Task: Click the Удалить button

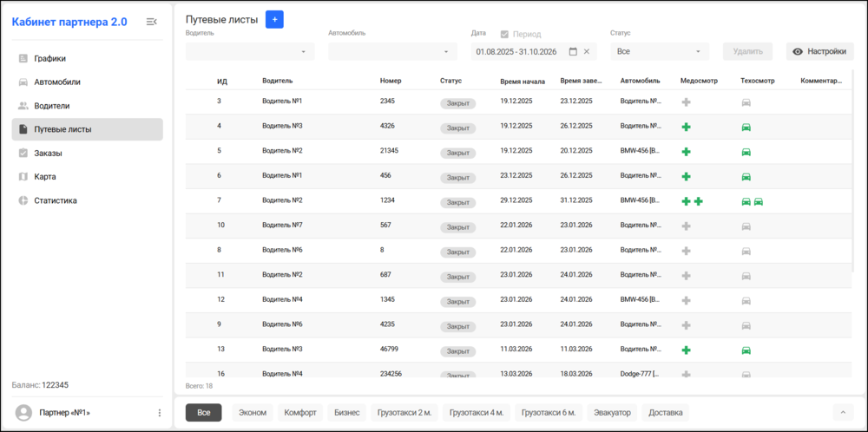Action: [748, 51]
